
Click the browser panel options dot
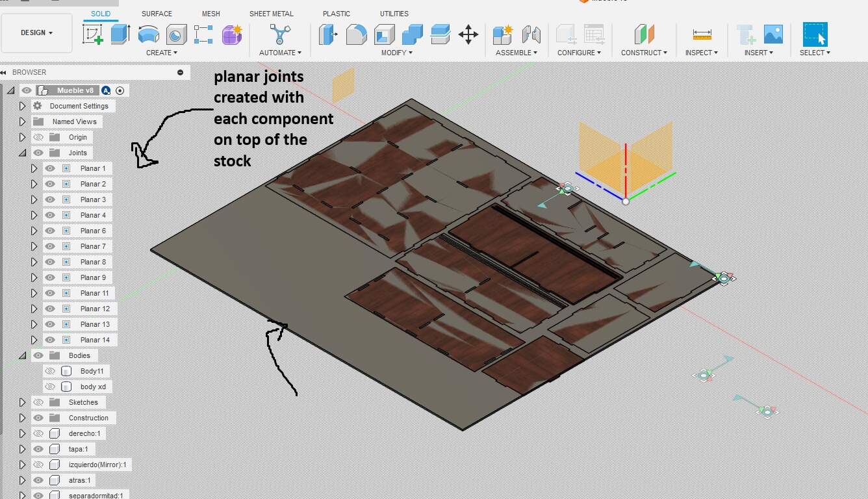tap(180, 72)
